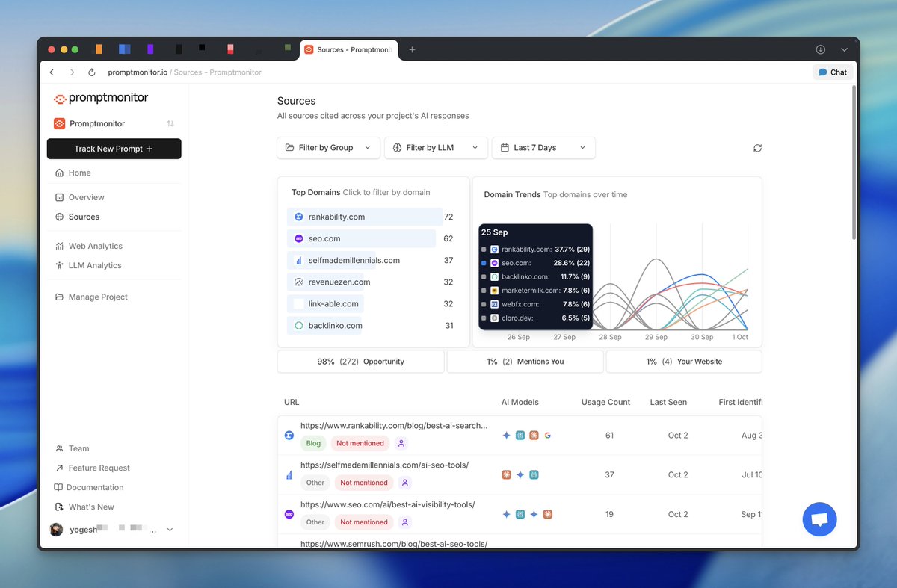Open Manage Project
897x588 pixels.
(91, 297)
